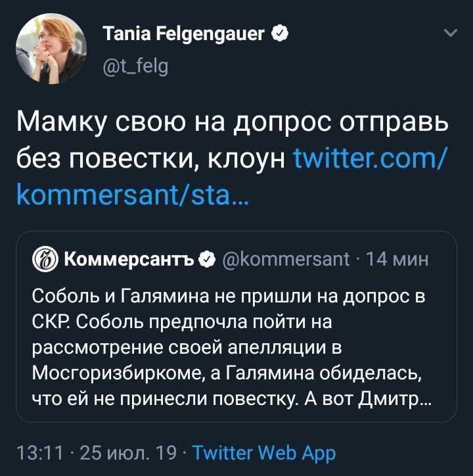Click the 13:11 tweet time
This screenshot has width=473, height=476.
[x=39, y=453]
